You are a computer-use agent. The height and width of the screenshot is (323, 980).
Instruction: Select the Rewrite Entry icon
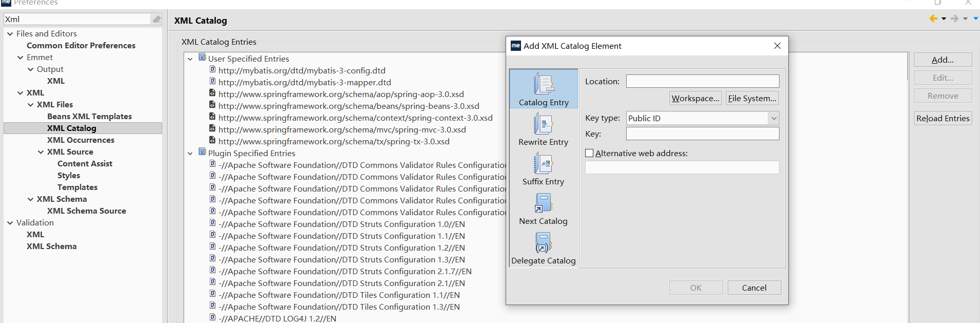[x=544, y=124]
